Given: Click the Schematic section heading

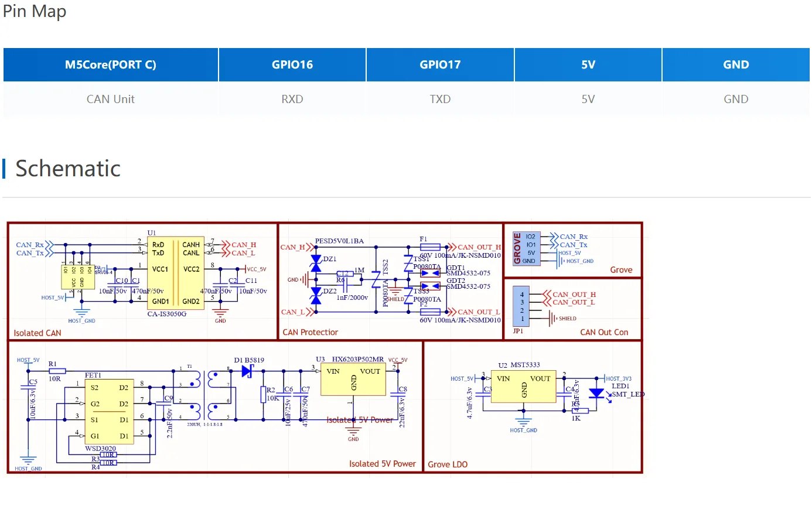Looking at the screenshot, I should click(x=68, y=169).
